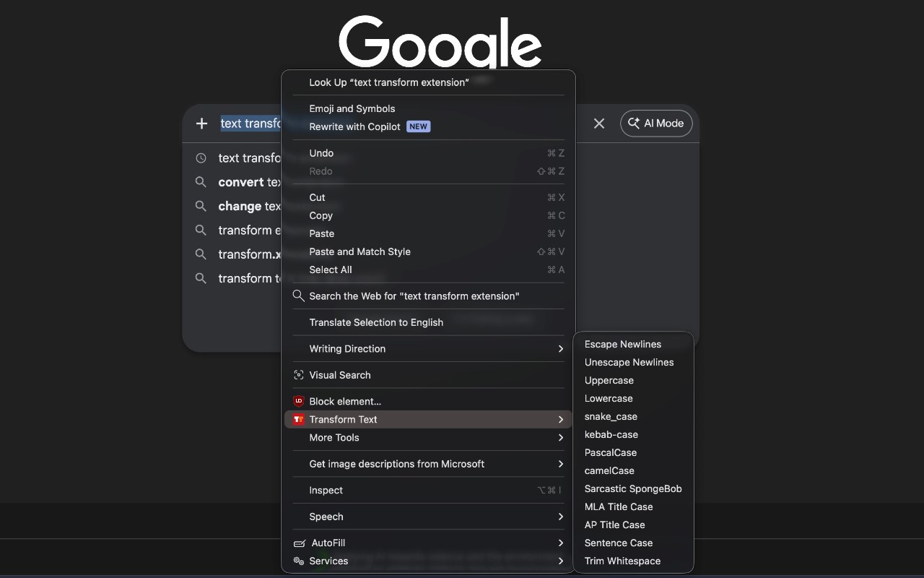Image resolution: width=924 pixels, height=578 pixels.
Task: Convert selection to Lowercase
Action: 633,398
